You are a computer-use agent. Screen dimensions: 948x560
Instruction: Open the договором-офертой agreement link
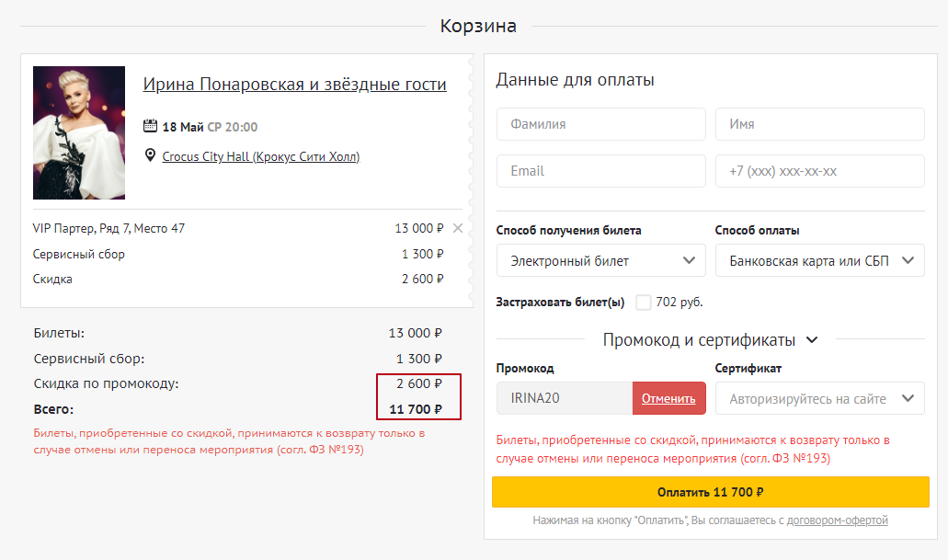pos(838,520)
